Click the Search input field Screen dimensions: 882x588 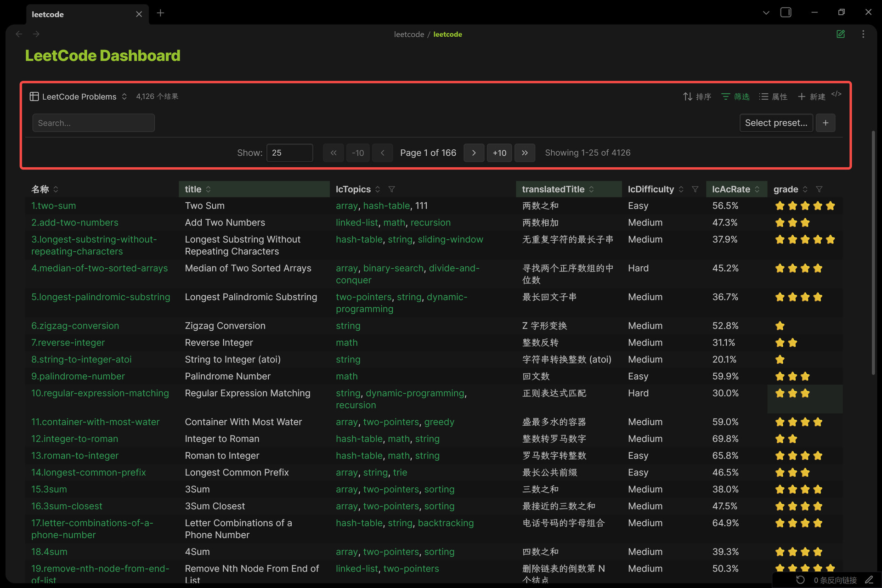coord(93,123)
